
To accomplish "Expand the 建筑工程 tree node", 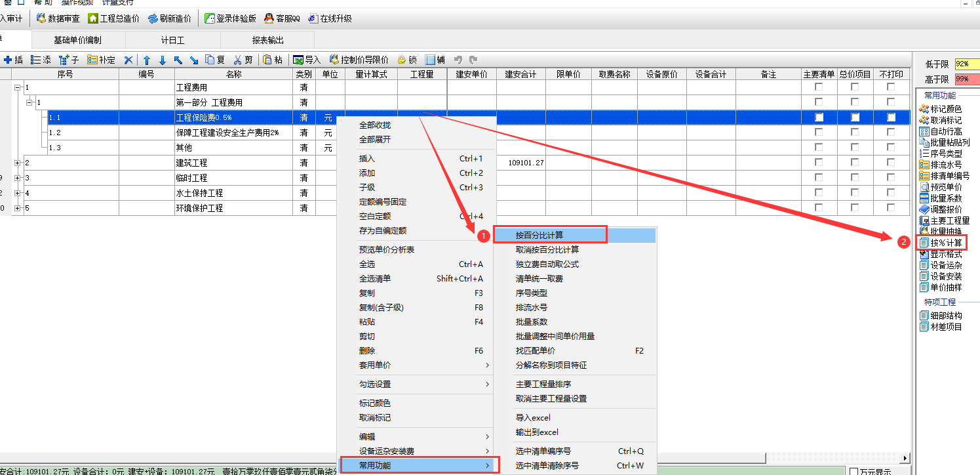I will point(18,163).
